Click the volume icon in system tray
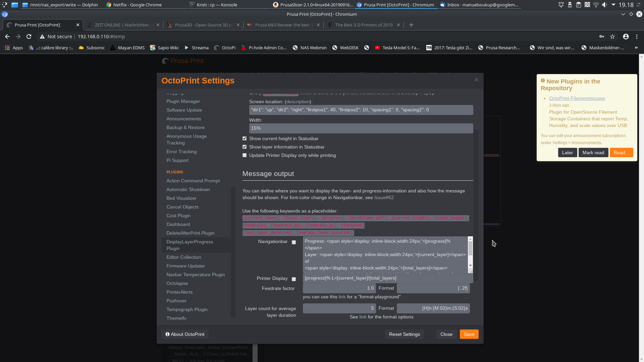The image size is (644, 362). click(604, 5)
